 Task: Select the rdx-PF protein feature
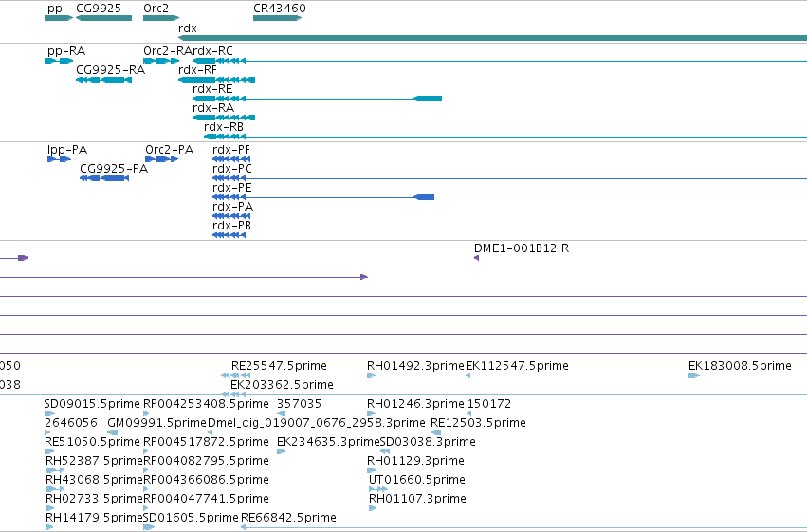[231, 159]
